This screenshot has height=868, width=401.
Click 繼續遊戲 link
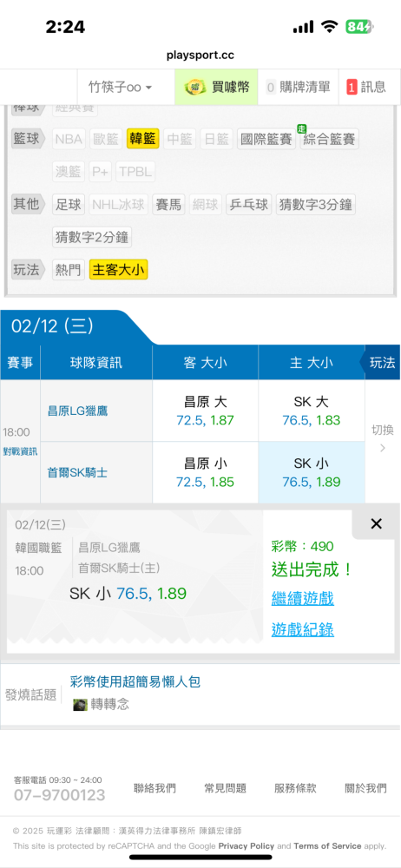click(x=302, y=598)
